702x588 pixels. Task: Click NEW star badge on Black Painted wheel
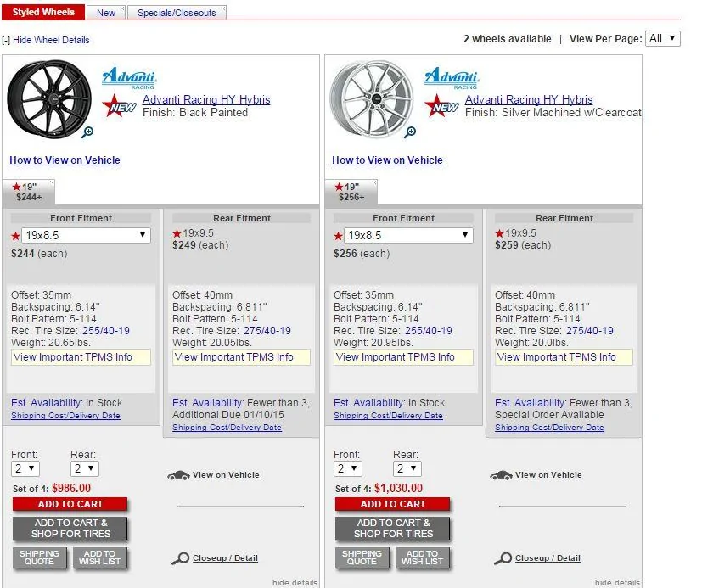point(119,105)
